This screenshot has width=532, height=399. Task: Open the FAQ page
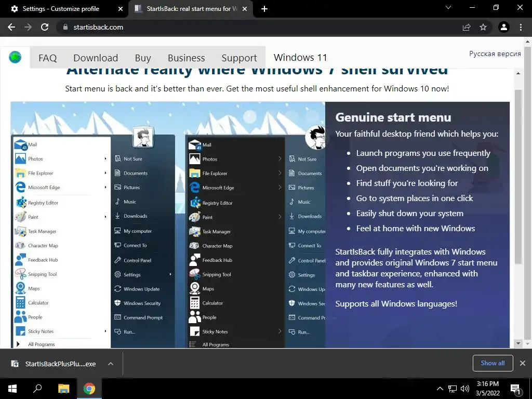(x=47, y=58)
